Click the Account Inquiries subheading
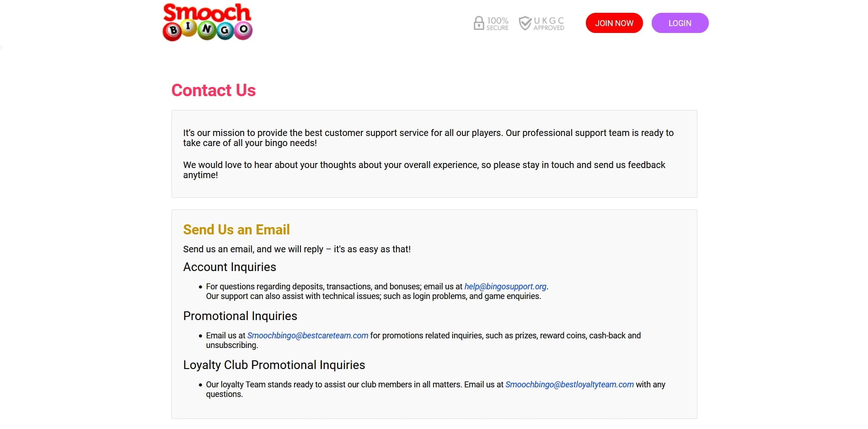Viewport: 868px width, 429px height. (230, 267)
